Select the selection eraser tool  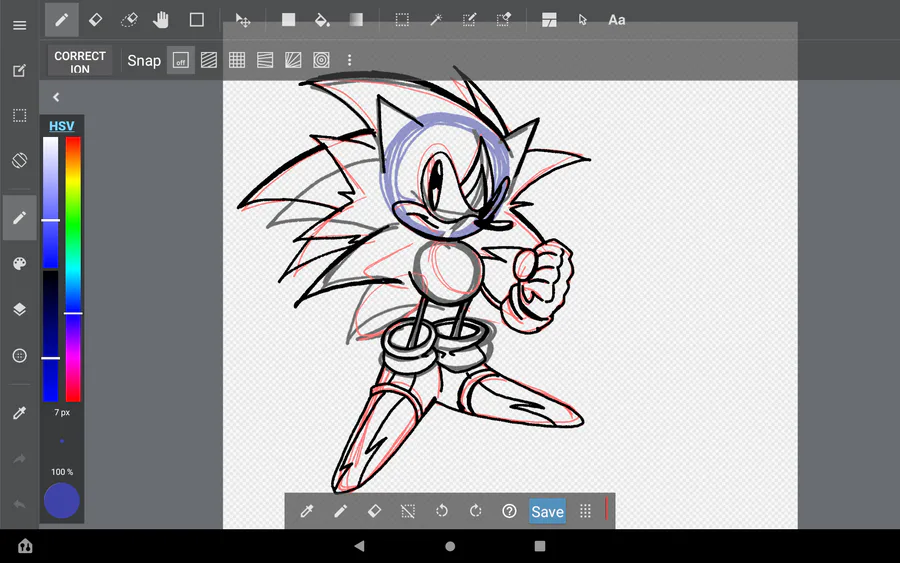tap(503, 20)
